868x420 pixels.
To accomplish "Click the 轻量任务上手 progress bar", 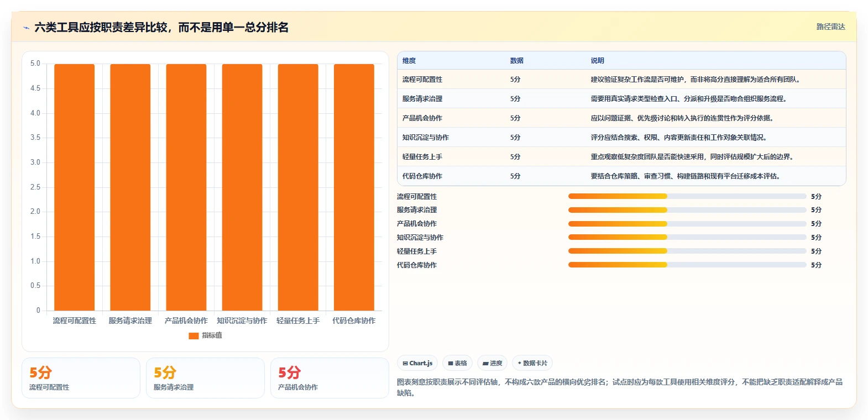I will click(x=687, y=251).
